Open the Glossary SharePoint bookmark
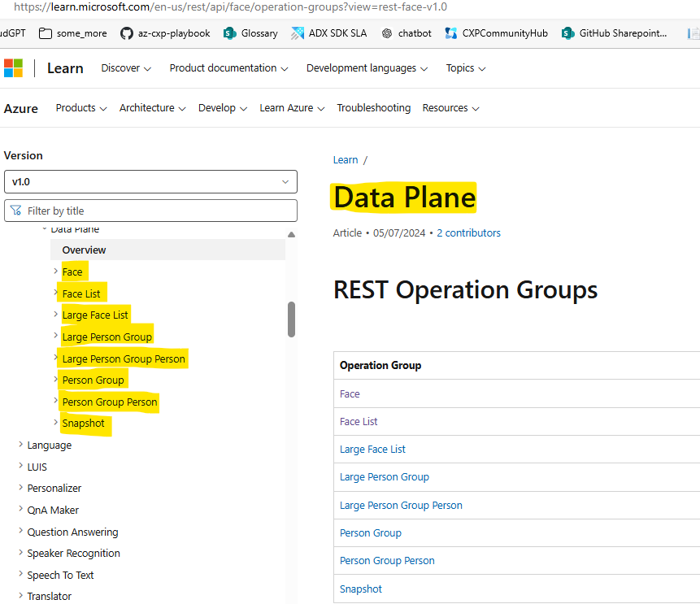This screenshot has height=604, width=700. [x=250, y=33]
